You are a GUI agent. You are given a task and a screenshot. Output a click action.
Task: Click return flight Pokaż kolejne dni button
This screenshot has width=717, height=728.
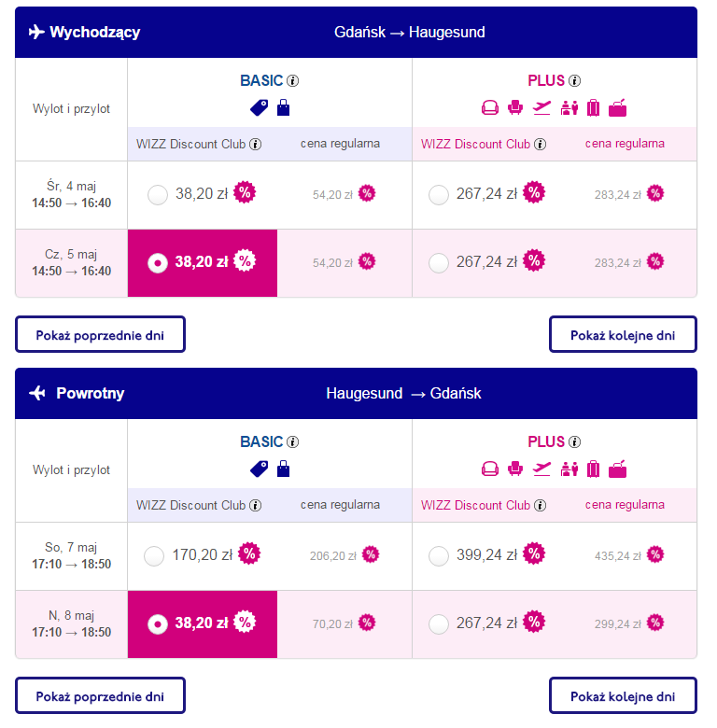(x=623, y=695)
